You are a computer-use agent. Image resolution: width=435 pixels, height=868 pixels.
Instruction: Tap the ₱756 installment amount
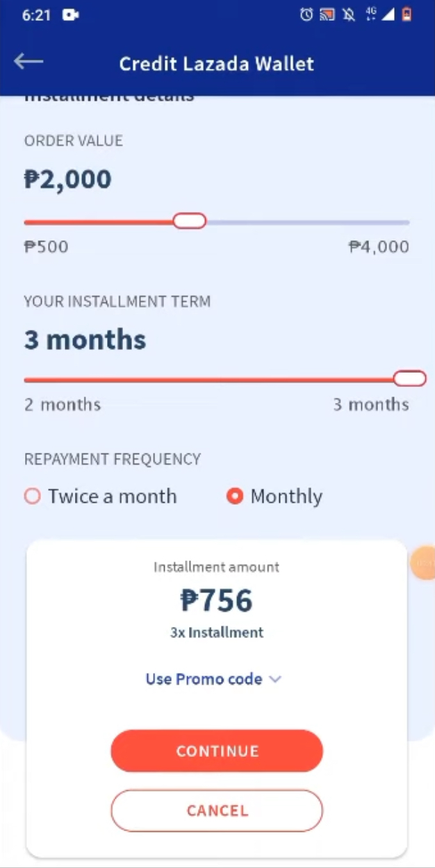tap(216, 601)
